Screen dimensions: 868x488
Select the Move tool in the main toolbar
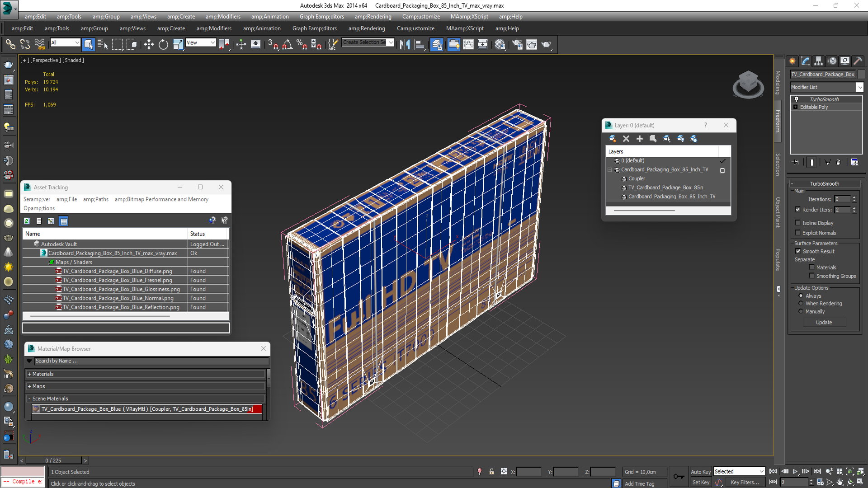pyautogui.click(x=149, y=44)
